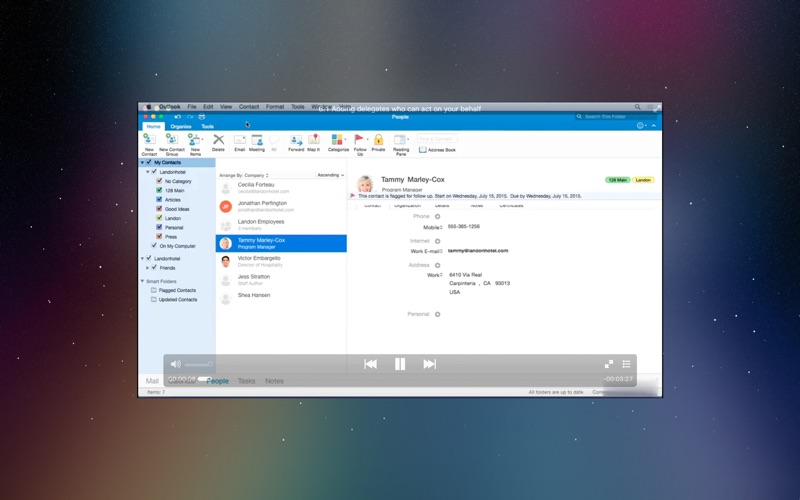Click the IM ribbon icon
The width and height of the screenshot is (800, 500).
274,139
